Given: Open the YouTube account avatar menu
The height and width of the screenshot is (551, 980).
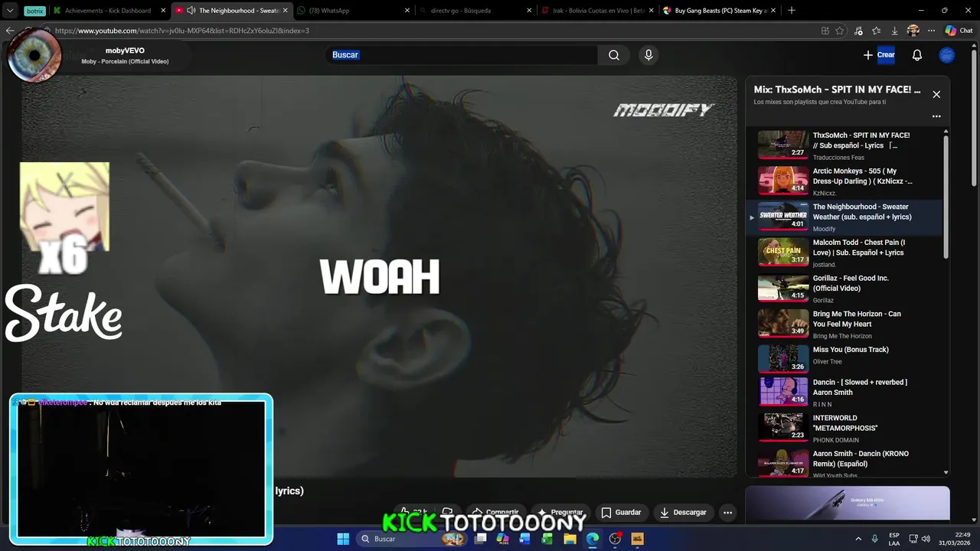Looking at the screenshot, I should click(x=947, y=55).
